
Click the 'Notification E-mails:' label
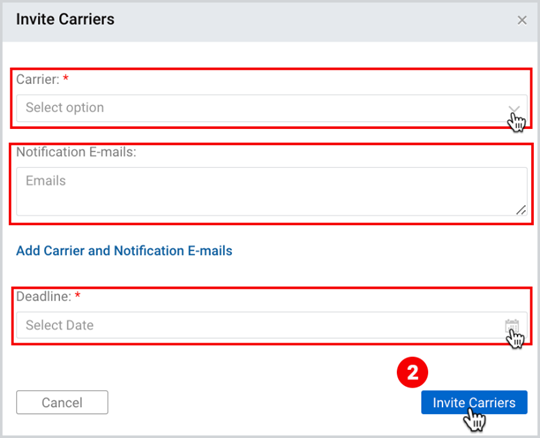click(x=76, y=152)
